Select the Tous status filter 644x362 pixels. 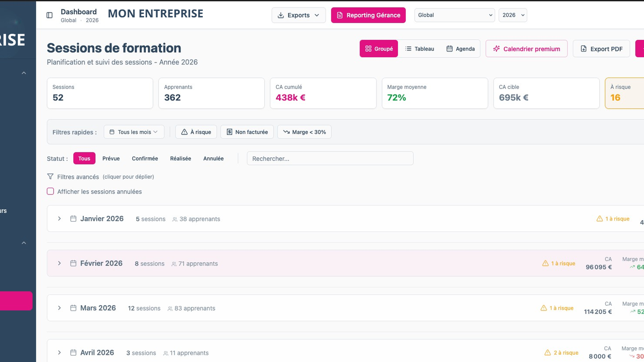pyautogui.click(x=84, y=158)
